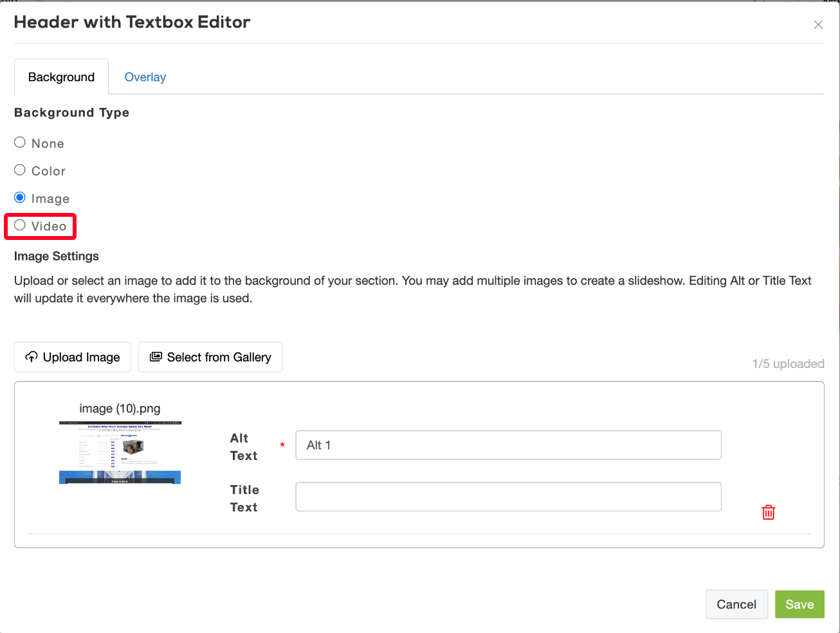
Task: Select the None background type
Action: coord(20,143)
